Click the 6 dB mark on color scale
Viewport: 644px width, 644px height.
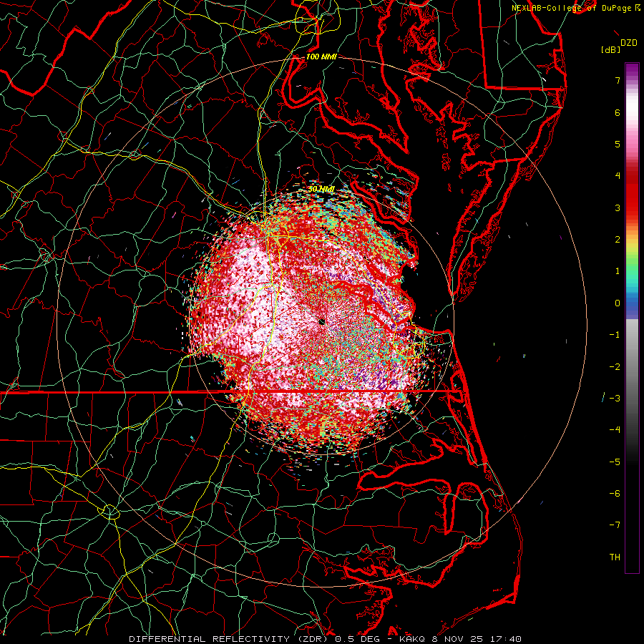pos(618,112)
